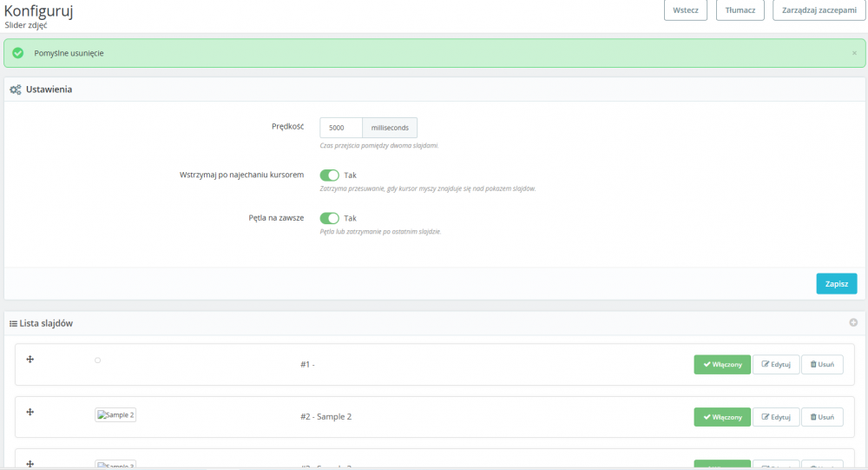This screenshot has width=868, height=470.
Task: Click the Slider zdjęć subtitle
Action: pos(26,25)
